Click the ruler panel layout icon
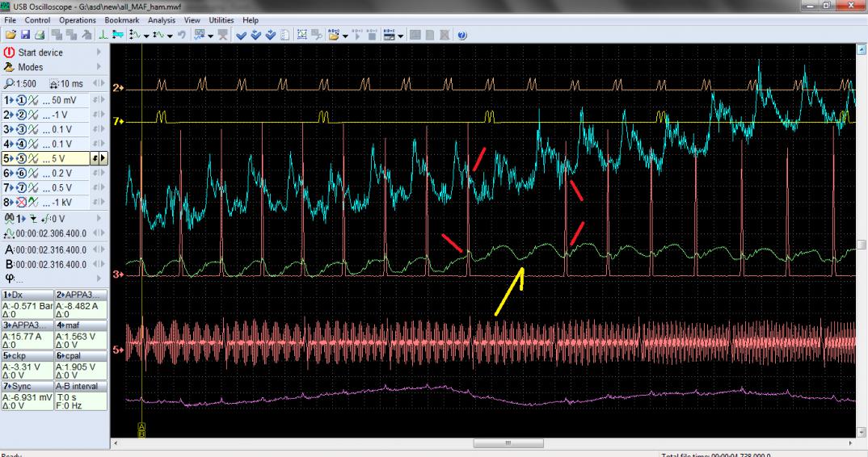This screenshot has height=457, width=868. click(x=390, y=35)
